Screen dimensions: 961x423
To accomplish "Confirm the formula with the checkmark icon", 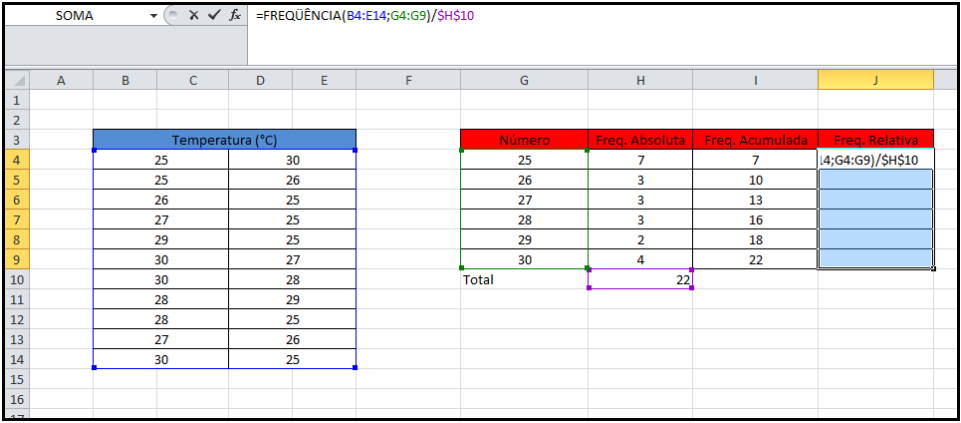I will 213,16.
